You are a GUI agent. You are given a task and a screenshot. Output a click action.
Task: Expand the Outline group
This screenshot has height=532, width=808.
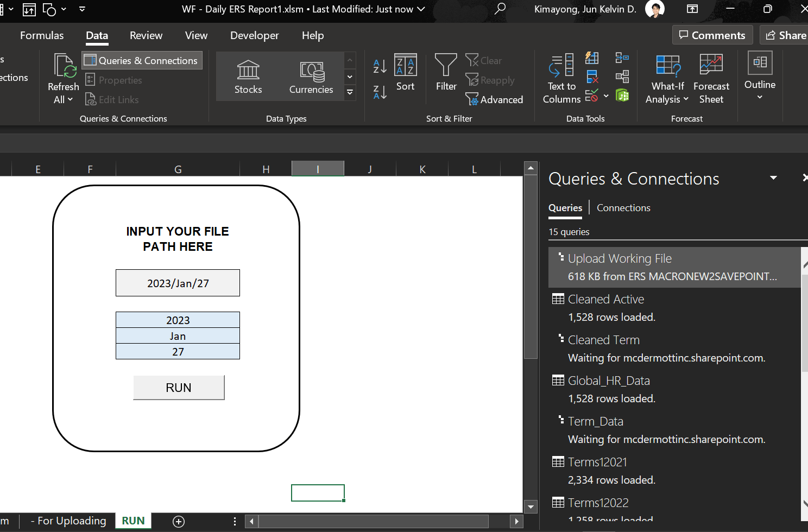760,76
